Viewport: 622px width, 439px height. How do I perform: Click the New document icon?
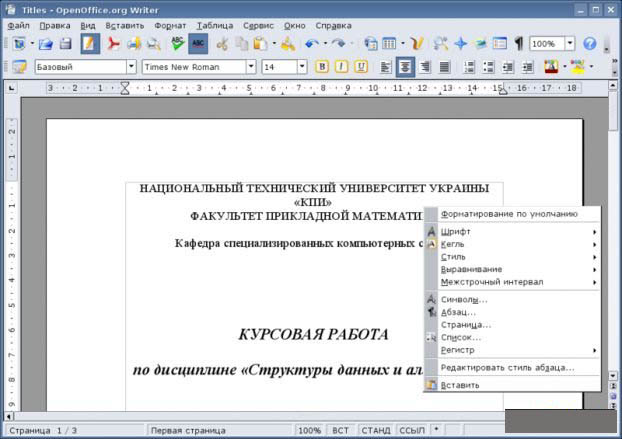tap(19, 44)
